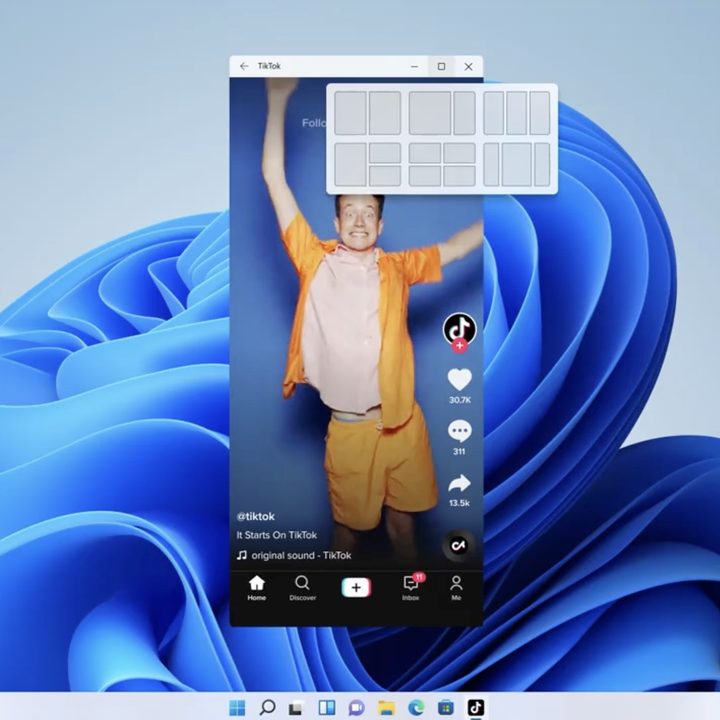720x720 pixels.
Task: Open comments bubble showing 311
Action: [460, 431]
